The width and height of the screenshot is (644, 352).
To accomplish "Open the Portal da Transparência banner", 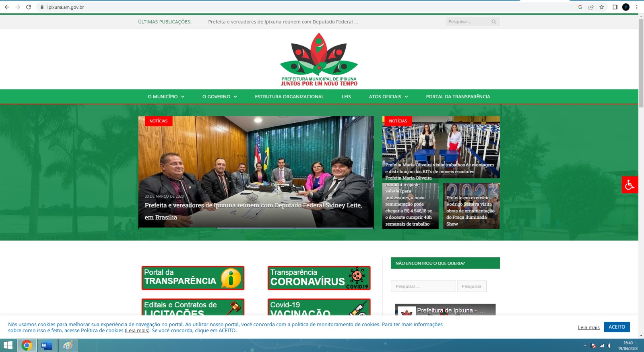I will [x=193, y=278].
